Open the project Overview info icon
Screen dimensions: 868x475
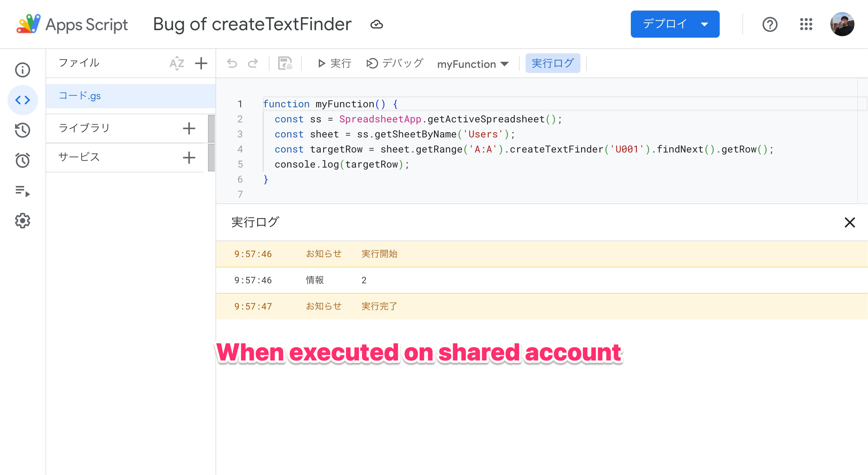23,70
